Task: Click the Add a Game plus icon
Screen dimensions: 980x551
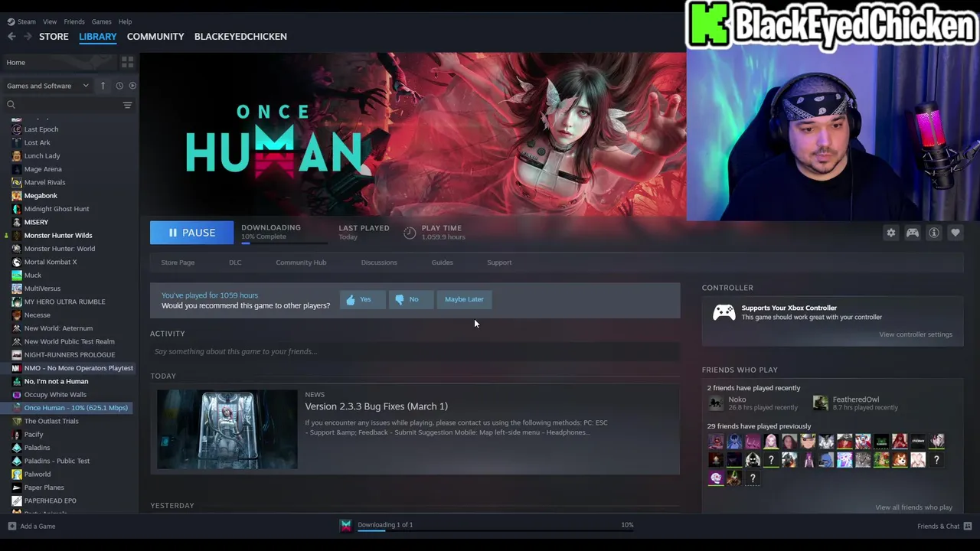Action: [x=11, y=526]
